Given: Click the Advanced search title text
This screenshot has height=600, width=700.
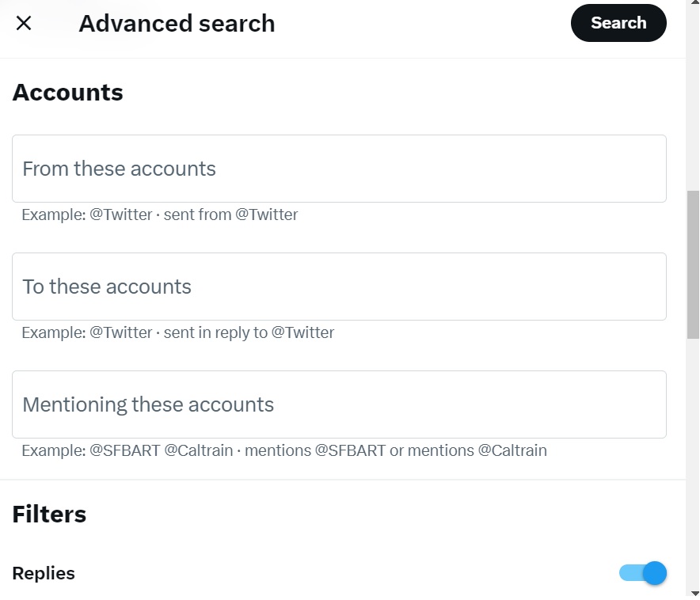Looking at the screenshot, I should (x=177, y=24).
